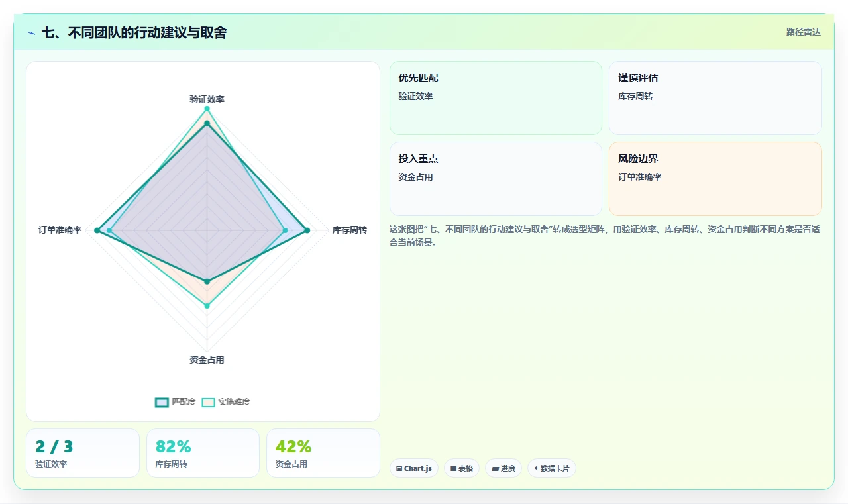
Task: Open the 投入重点 card
Action: (496, 179)
